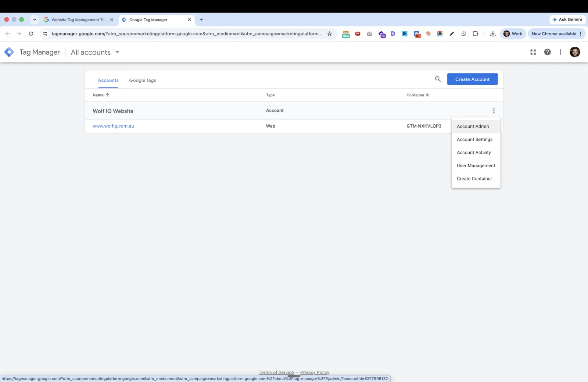
Task: Open Chrome's Extensions puzzle icon
Action: 475,34
